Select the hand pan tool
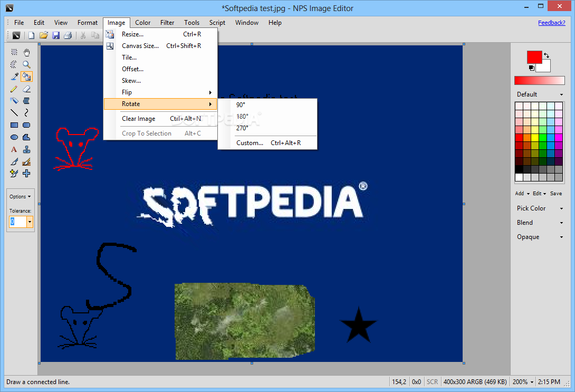The image size is (575, 392). [x=26, y=52]
